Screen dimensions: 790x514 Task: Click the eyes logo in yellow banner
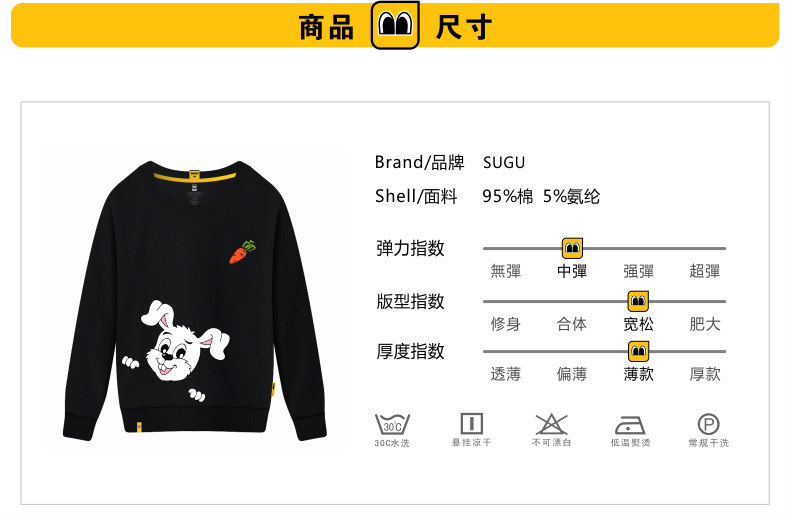click(395, 25)
